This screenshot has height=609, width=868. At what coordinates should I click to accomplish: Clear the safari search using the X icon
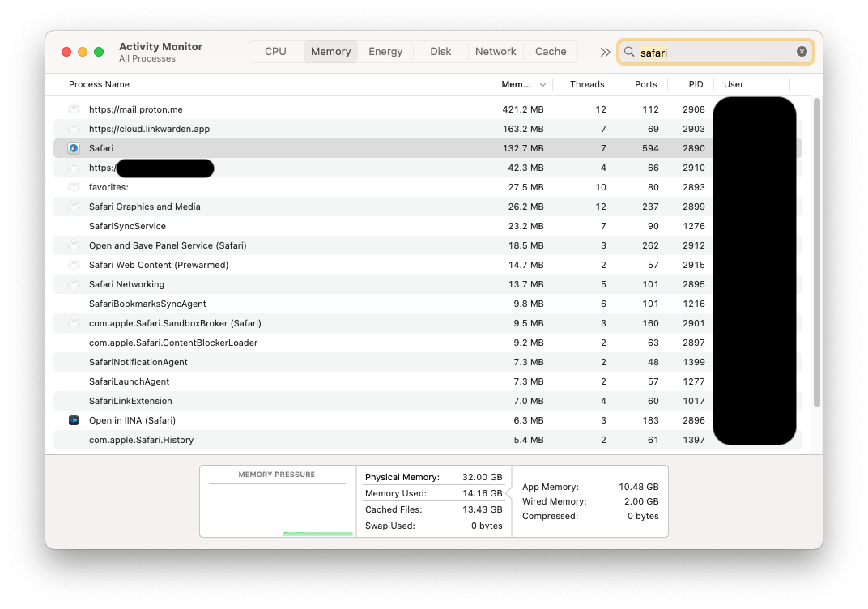802,51
